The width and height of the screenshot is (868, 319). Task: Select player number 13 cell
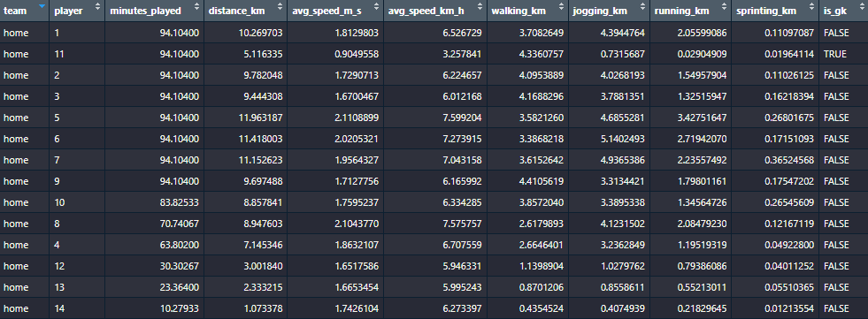point(76,287)
